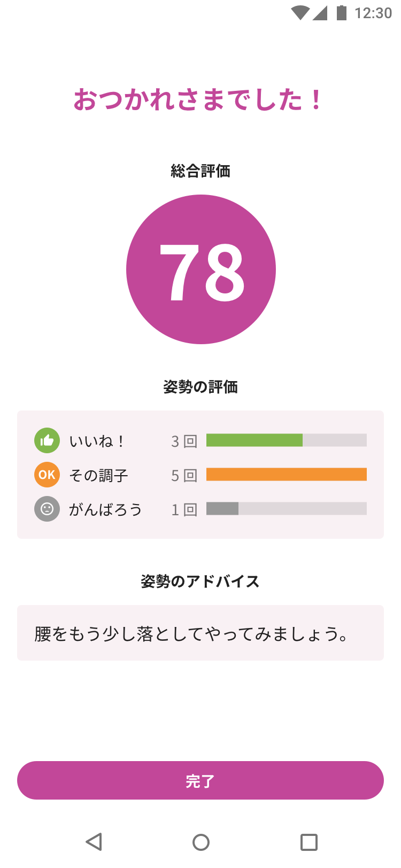Tap the 12:30 clock in status bar
401x868 pixels.
[x=373, y=13]
